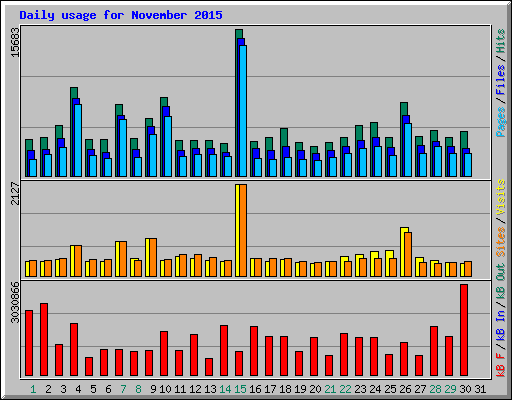512x400 pixels.
Task: Click the 3030866 kB axis value
Action: pos(15,302)
